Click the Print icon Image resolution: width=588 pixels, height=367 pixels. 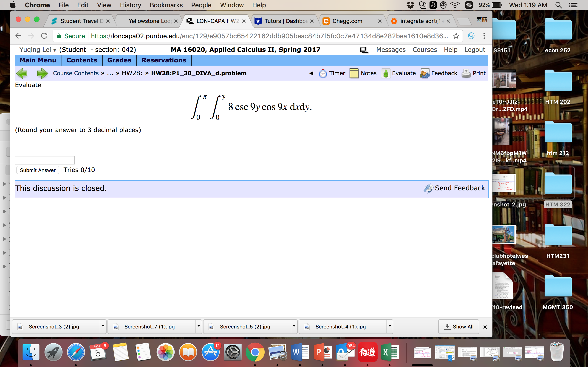tap(466, 73)
